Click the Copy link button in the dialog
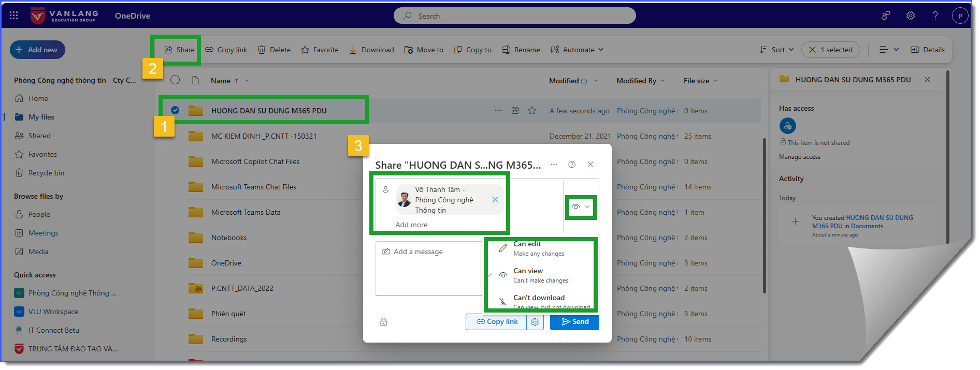Screen dimensions: 980x370 coord(496,321)
